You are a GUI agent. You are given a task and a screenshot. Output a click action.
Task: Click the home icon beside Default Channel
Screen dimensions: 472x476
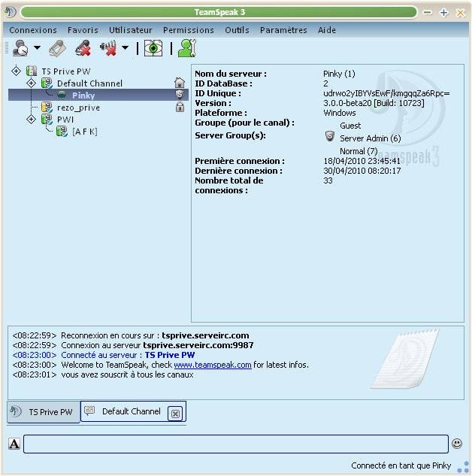[180, 83]
